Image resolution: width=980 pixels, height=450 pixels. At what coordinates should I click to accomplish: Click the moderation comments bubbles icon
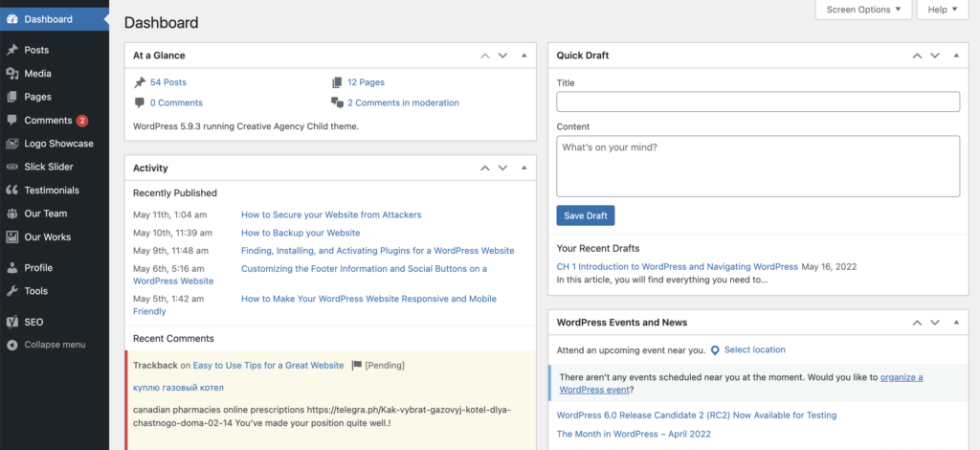point(337,103)
